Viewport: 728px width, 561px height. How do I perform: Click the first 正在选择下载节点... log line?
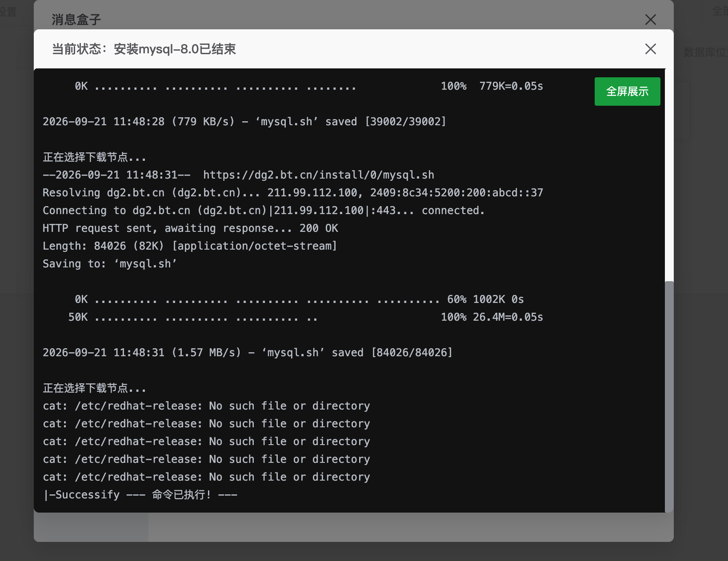coord(94,157)
